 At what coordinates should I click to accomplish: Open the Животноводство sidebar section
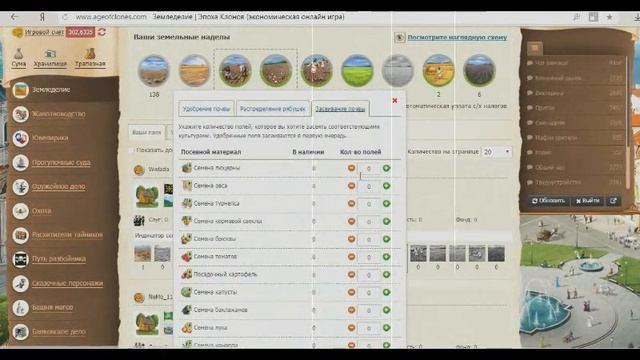59,114
